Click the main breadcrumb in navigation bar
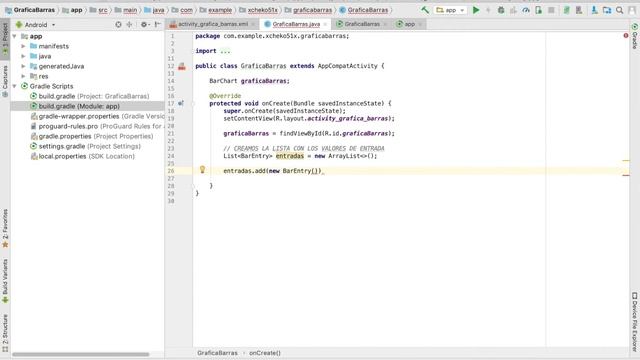Viewport: 640px width, 360px height. (x=126, y=10)
